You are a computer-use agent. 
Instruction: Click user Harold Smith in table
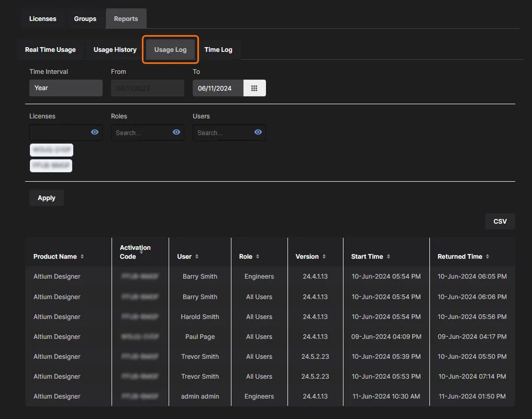click(200, 316)
